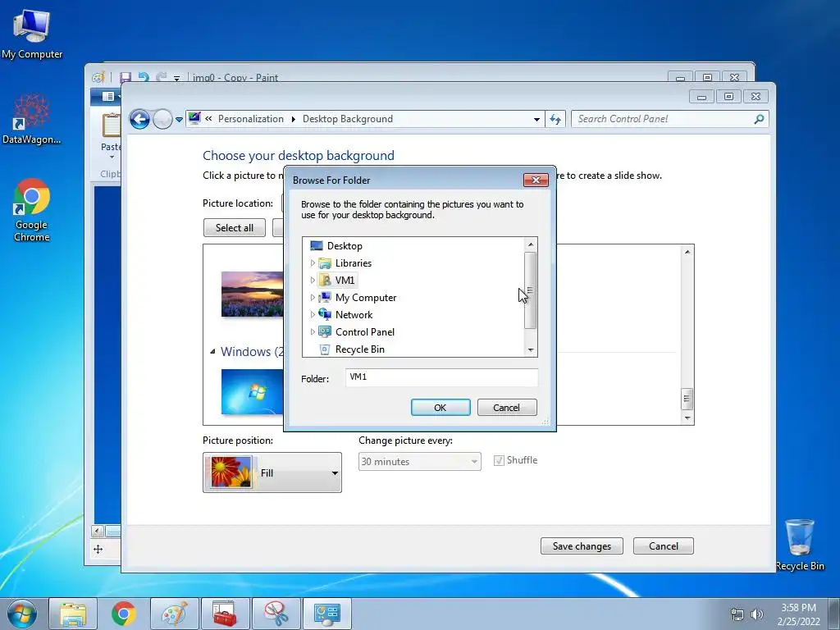Click folder tree scrollbar up arrow

pyautogui.click(x=531, y=244)
